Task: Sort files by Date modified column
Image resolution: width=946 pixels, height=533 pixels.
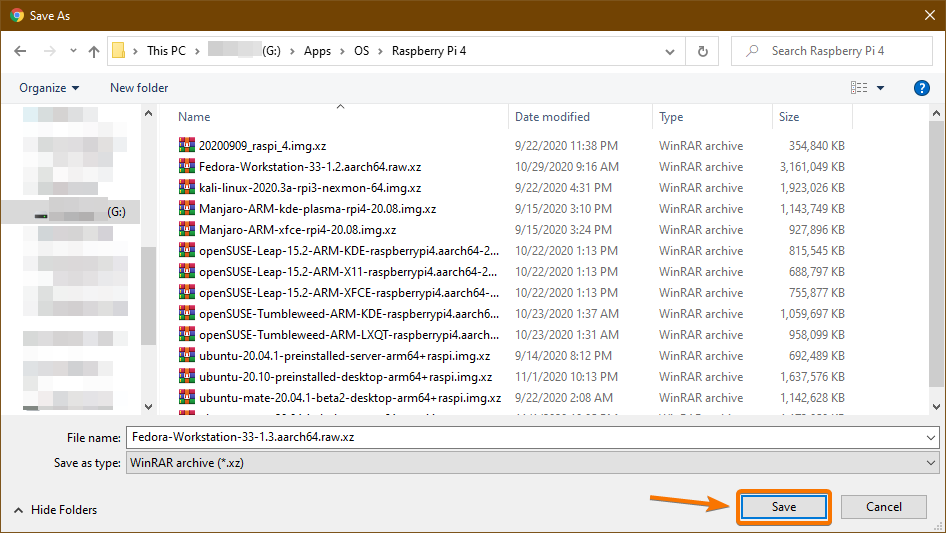Action: [552, 117]
